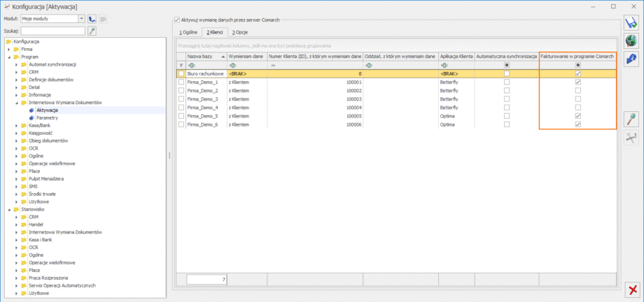Click the blue wrench icon on right

(631, 59)
